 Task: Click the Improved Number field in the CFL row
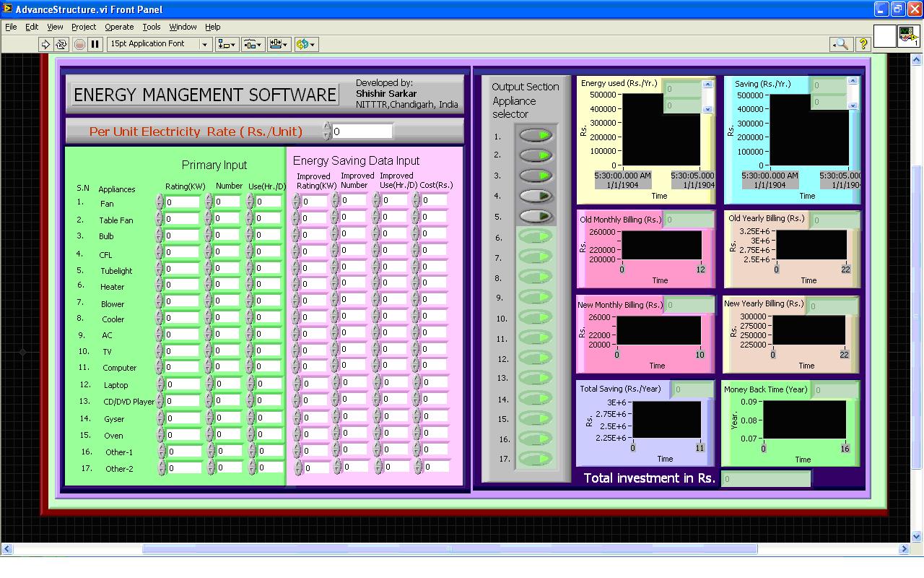click(354, 250)
